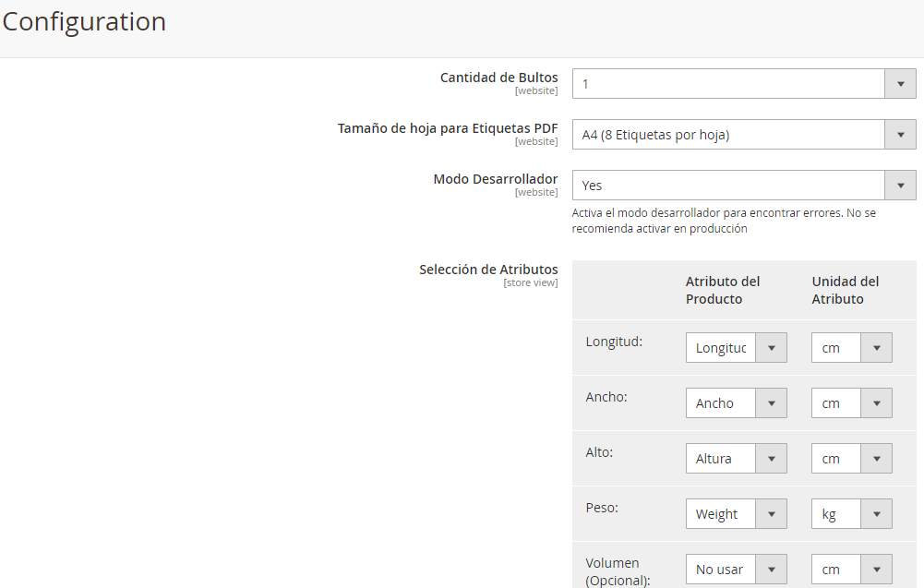Open the Modo Desarrollador Yes/No dropdown

pos(743,186)
